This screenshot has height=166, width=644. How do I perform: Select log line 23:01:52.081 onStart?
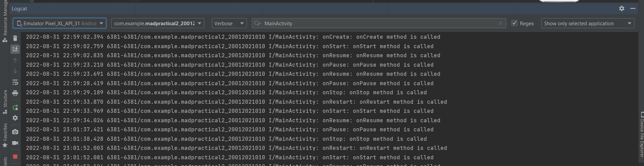coord(230,158)
